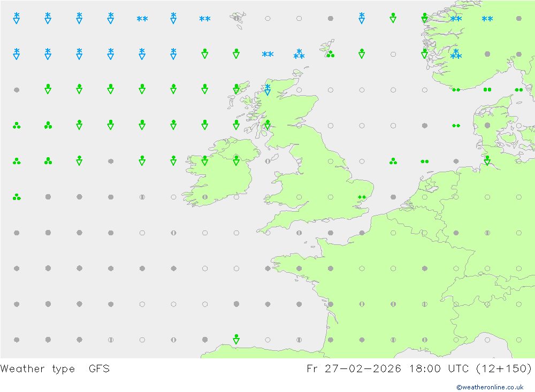Click green double-diamond symbol over East Anglia
The image size is (535, 392).
click(362, 197)
